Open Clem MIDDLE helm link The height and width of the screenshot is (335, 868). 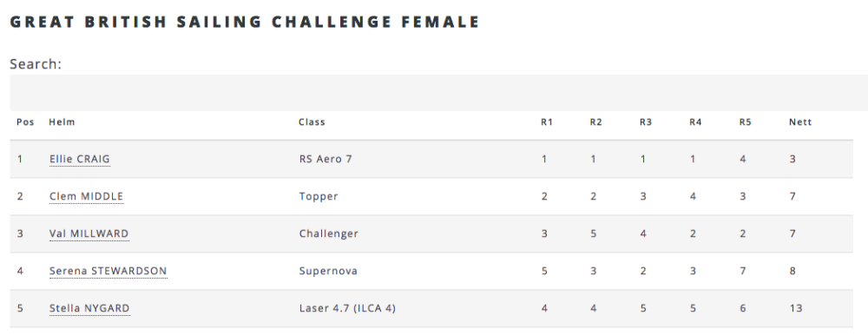coord(86,196)
